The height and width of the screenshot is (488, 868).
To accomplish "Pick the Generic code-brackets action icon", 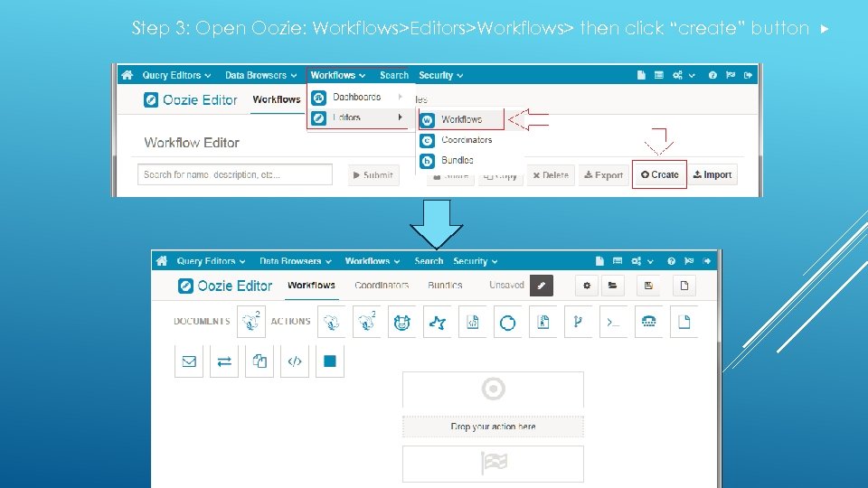I will coord(295,361).
